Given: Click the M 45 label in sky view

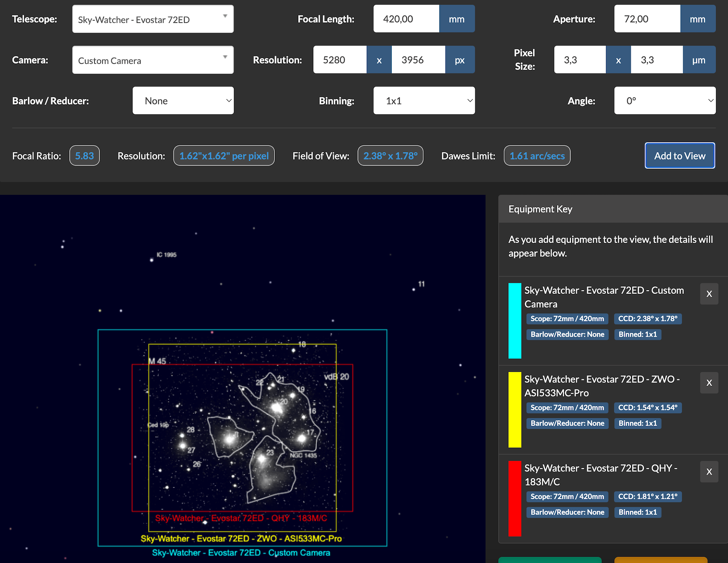Looking at the screenshot, I should coord(157,361).
